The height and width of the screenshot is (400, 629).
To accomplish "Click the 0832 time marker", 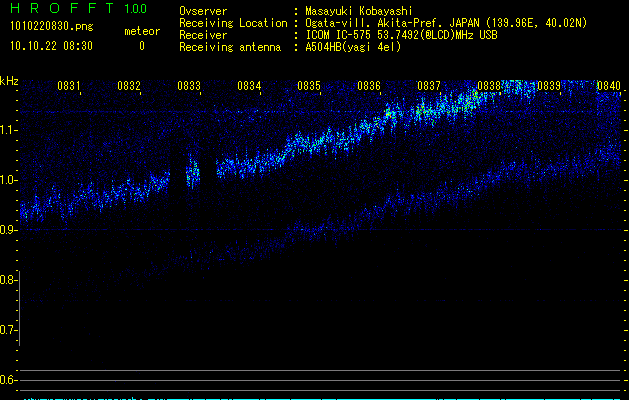I will 129,86.
